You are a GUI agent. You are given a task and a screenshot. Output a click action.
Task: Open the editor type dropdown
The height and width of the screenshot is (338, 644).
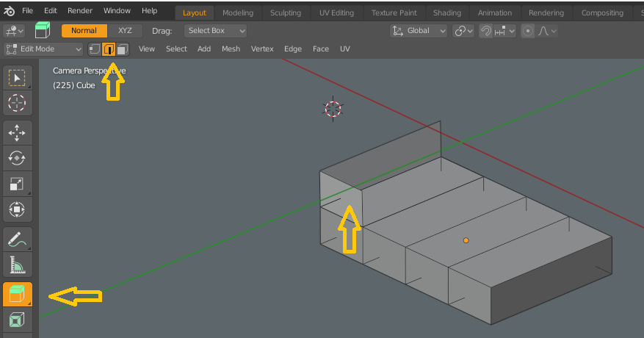[x=15, y=31]
